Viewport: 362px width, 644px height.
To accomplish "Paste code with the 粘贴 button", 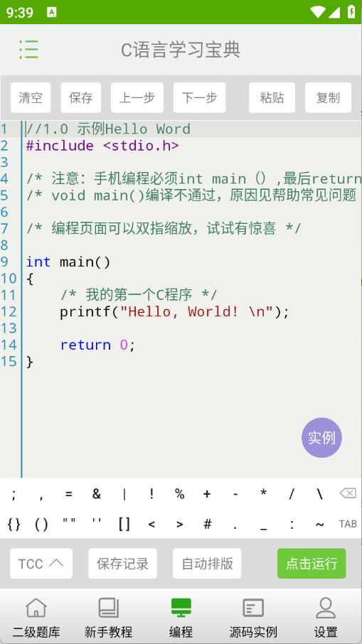I will (x=272, y=98).
